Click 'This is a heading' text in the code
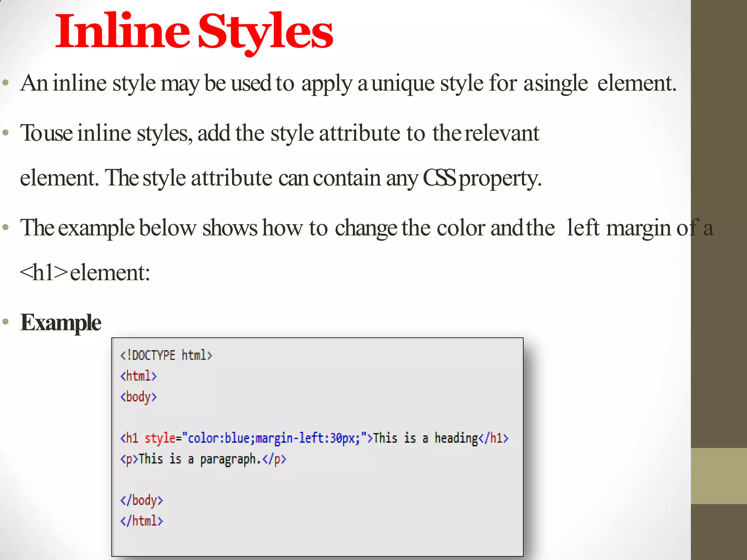Screen dimensions: 747x560 tap(426, 438)
